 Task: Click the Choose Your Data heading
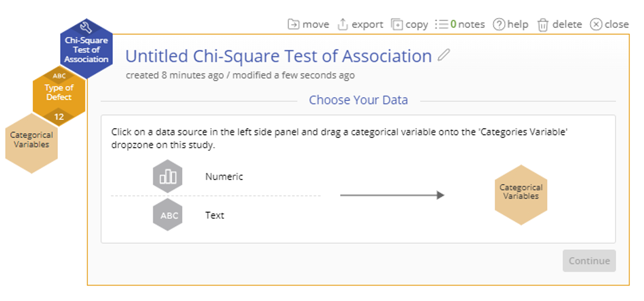tap(358, 100)
